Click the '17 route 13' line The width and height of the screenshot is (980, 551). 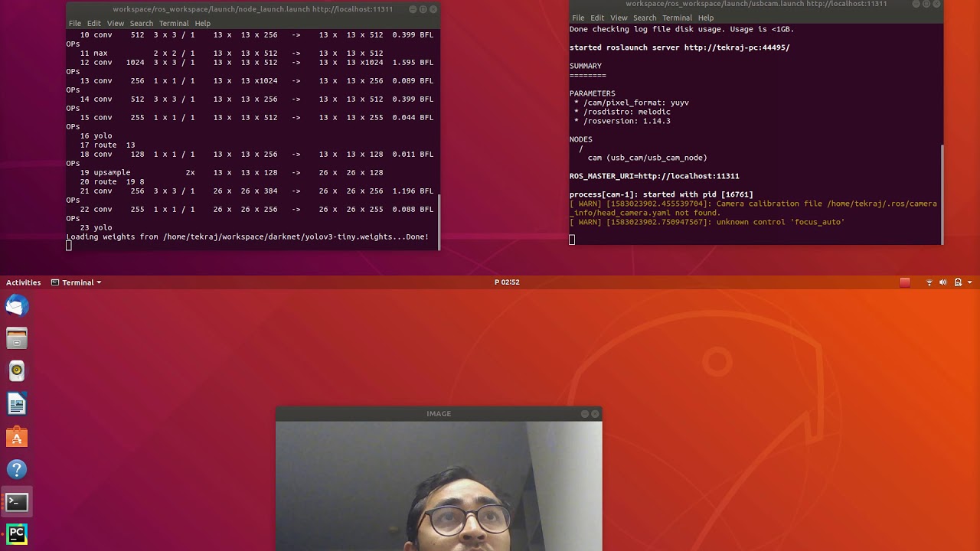(x=107, y=145)
